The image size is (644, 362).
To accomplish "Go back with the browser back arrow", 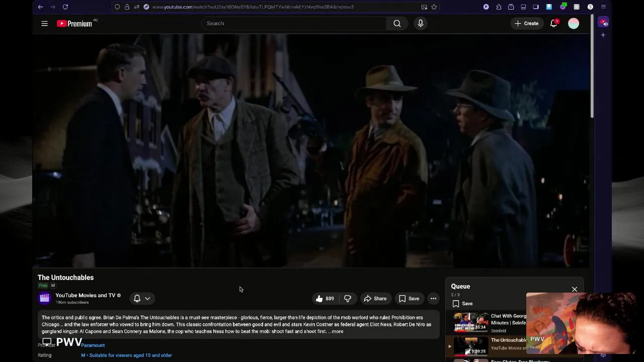I will click(x=40, y=7).
